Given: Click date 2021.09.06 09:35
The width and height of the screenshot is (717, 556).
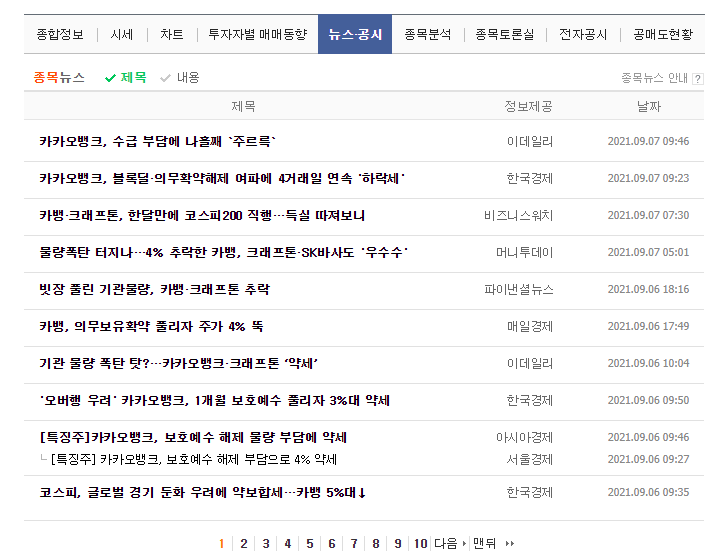Looking at the screenshot, I should (648, 492).
